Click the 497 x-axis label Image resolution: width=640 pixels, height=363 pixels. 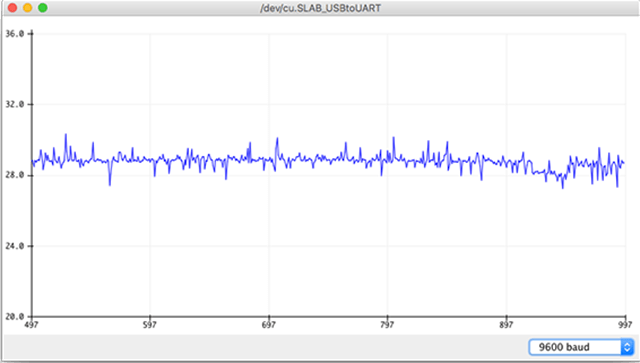pyautogui.click(x=31, y=325)
